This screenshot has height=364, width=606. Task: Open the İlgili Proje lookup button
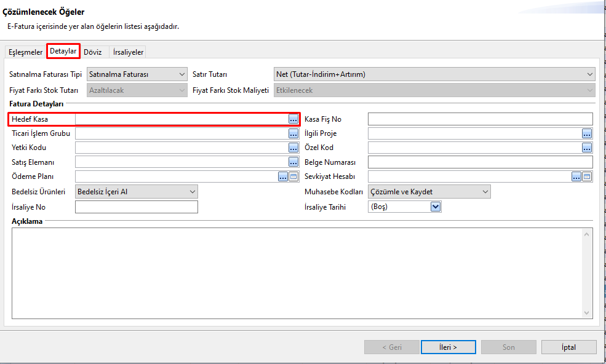tap(587, 133)
